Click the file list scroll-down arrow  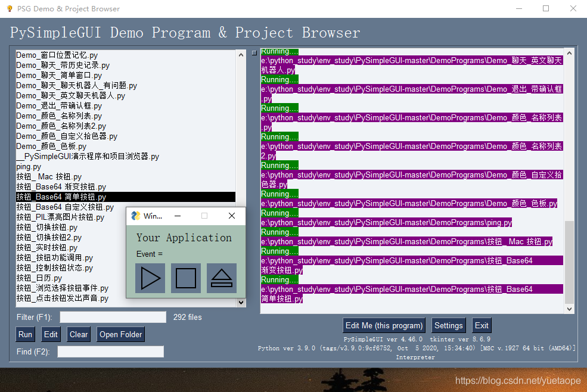(241, 303)
